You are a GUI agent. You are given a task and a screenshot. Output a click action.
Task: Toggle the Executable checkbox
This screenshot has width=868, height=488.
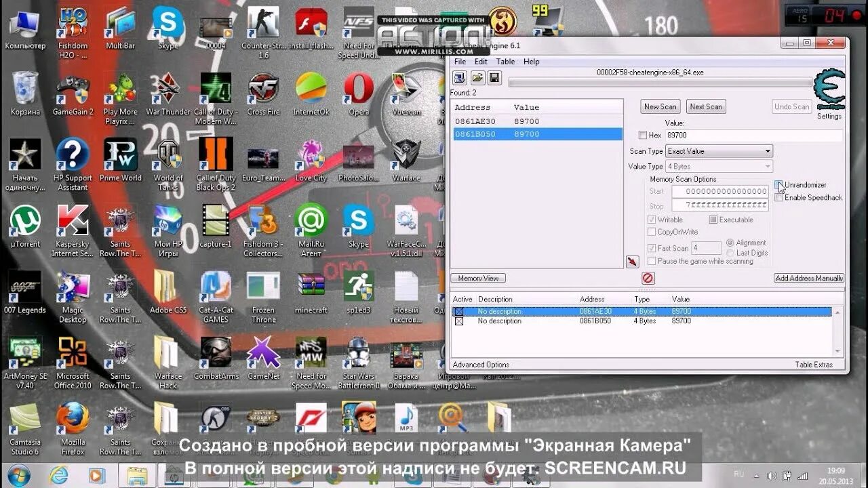[713, 220]
